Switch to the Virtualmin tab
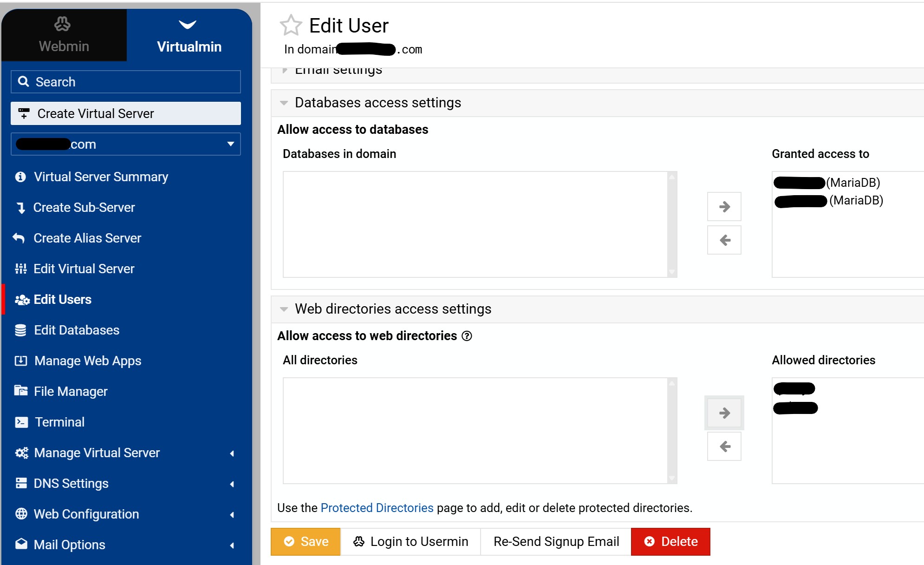The height and width of the screenshot is (565, 924). point(189,35)
